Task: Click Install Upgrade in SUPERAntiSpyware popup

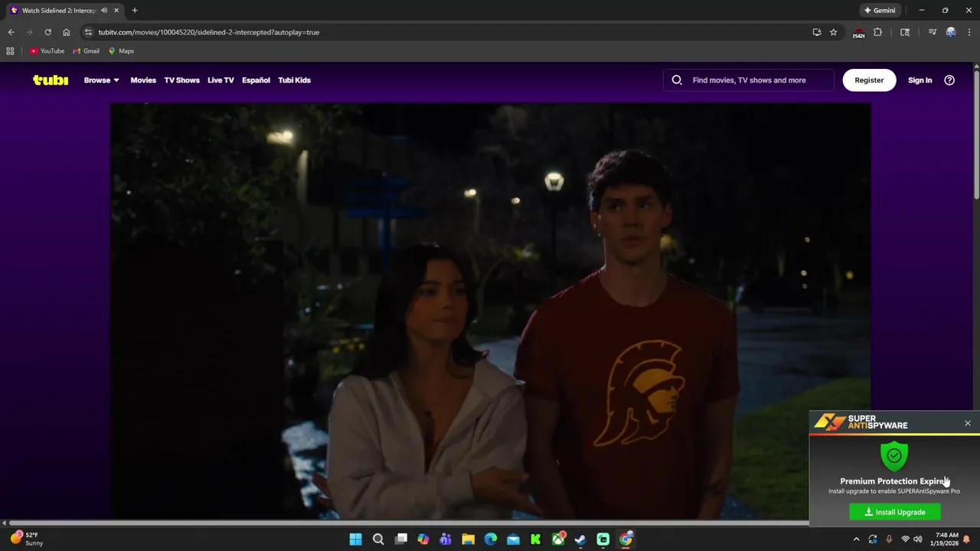Action: point(895,512)
